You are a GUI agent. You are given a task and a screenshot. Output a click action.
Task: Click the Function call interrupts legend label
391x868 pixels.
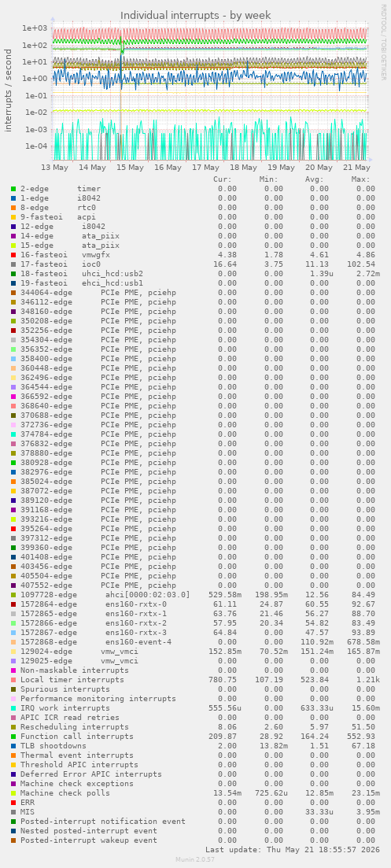click(x=77, y=737)
